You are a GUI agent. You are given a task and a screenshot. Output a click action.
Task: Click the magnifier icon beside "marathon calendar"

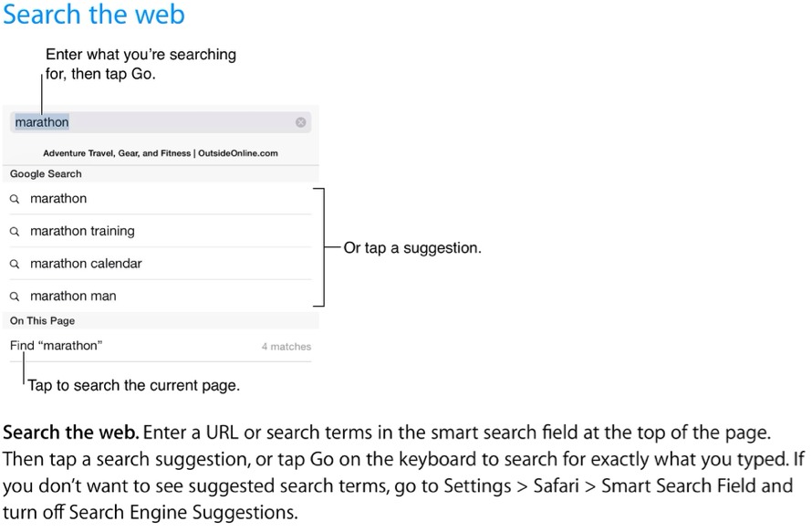[x=15, y=264]
